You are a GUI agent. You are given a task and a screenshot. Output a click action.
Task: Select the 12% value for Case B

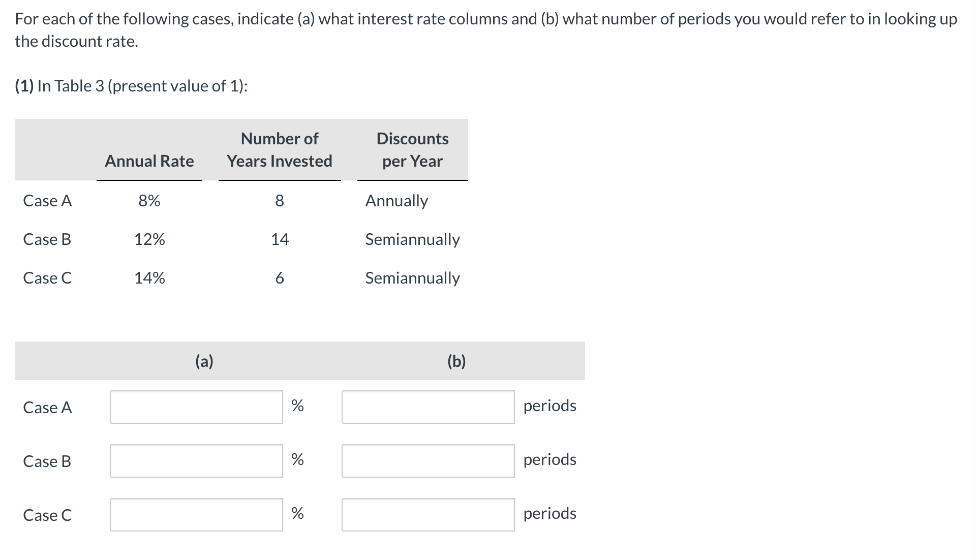(149, 239)
